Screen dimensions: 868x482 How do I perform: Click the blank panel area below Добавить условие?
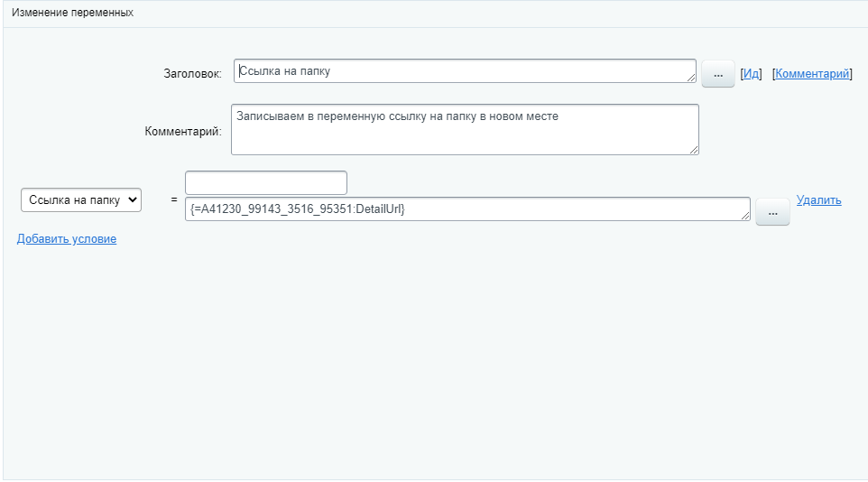(433, 361)
